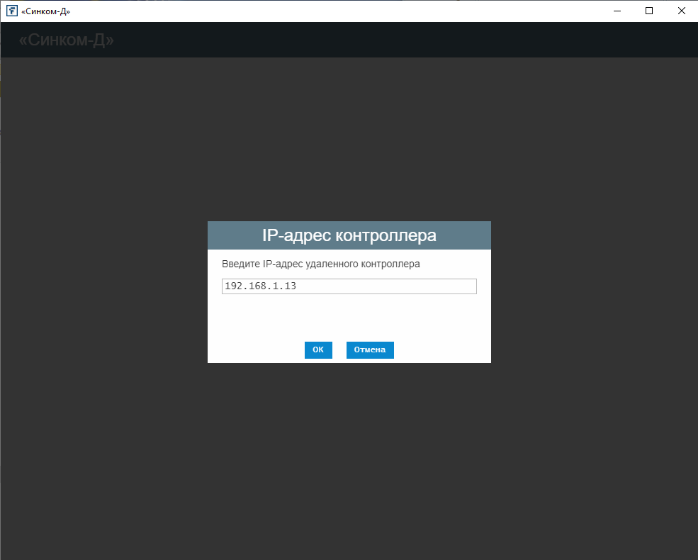The image size is (698, 560).
Task: Confirm the IP address with OK
Action: [318, 350]
